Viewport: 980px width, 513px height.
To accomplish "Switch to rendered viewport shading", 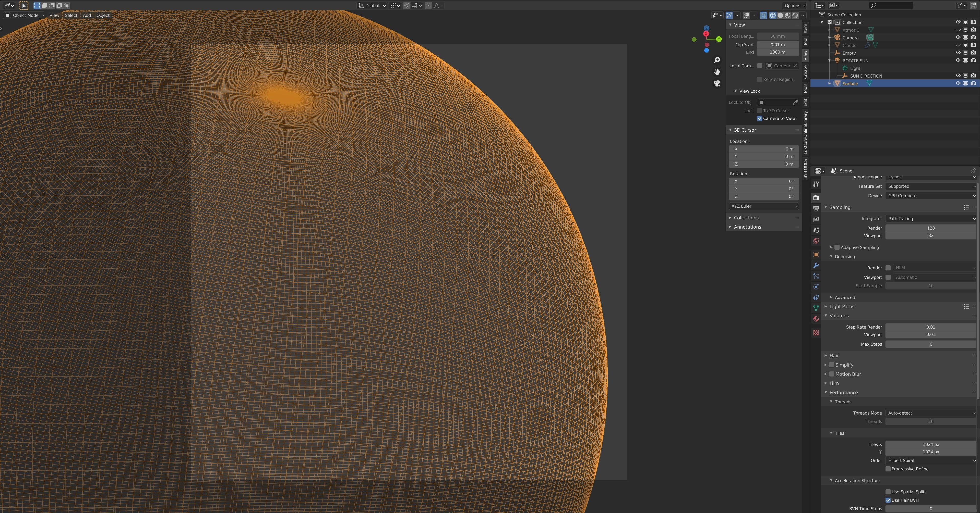I will point(795,16).
